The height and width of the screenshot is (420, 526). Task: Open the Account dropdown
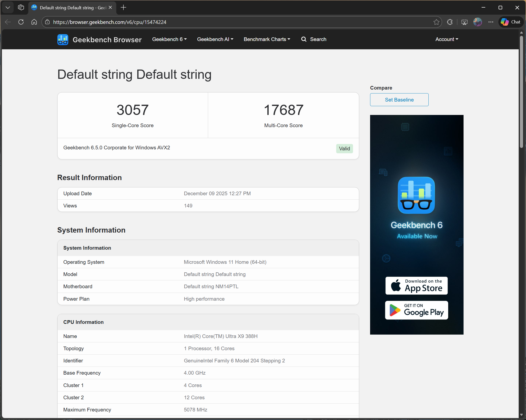point(446,39)
